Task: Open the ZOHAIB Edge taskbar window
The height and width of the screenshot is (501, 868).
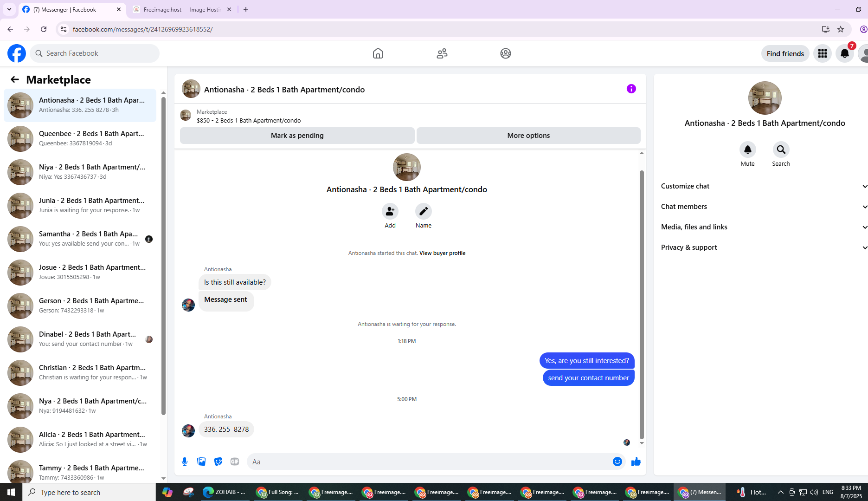Action: pos(225,492)
